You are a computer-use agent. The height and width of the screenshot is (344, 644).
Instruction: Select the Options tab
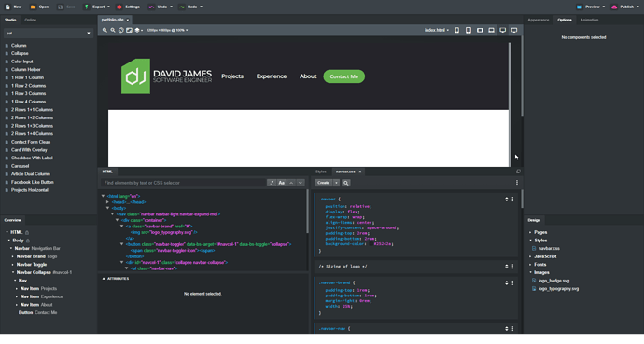coord(565,20)
